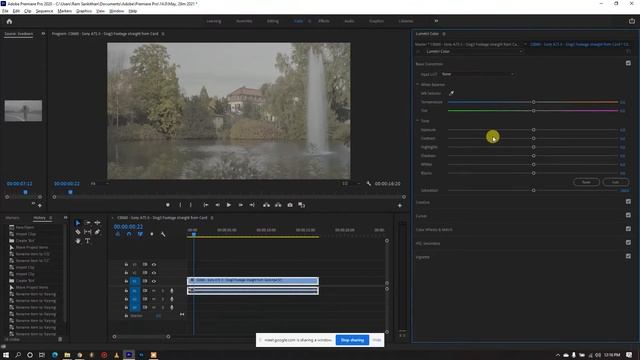Select the Razor tool
Image resolution: width=640 pixels, height=360 pixels.
tap(78, 232)
